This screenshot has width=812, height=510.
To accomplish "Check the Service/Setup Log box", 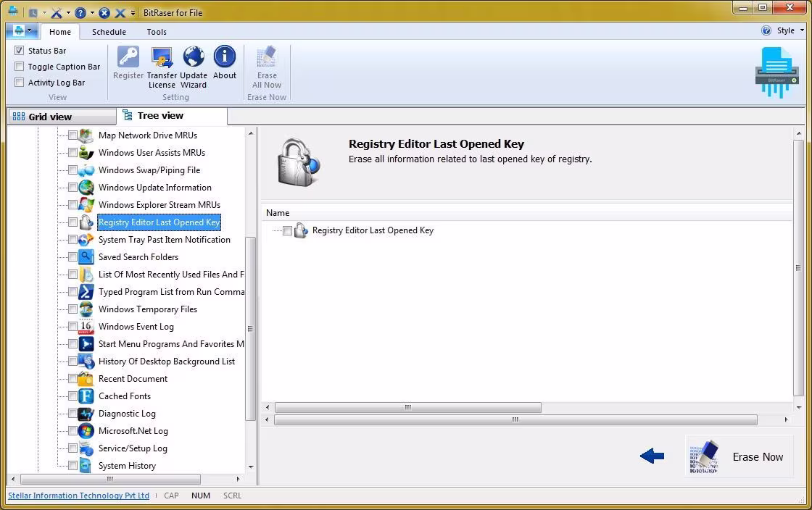I will [x=73, y=448].
